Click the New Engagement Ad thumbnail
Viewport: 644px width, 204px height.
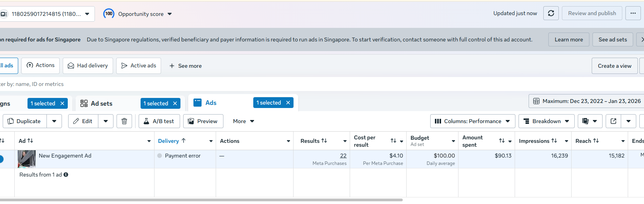pos(27,159)
